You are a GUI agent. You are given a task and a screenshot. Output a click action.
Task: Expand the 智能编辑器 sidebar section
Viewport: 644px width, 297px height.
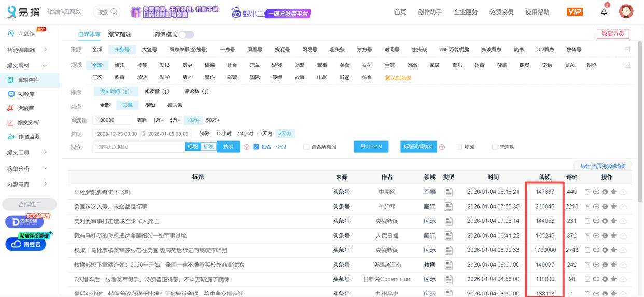45,50
